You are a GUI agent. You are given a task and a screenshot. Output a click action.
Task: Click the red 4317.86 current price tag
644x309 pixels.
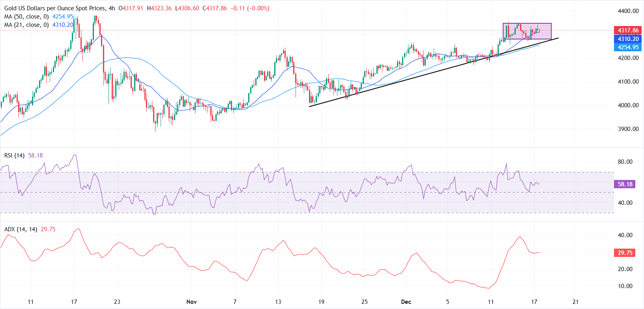tap(628, 30)
